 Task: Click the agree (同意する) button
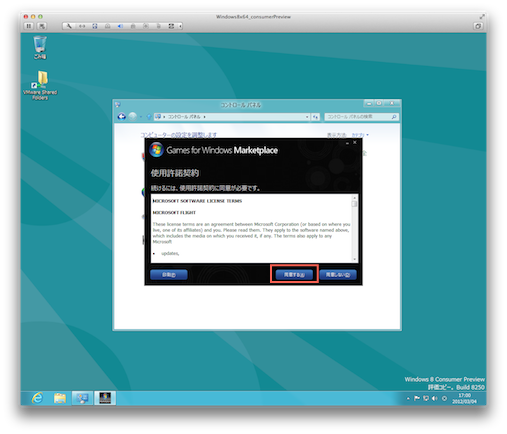[294, 275]
